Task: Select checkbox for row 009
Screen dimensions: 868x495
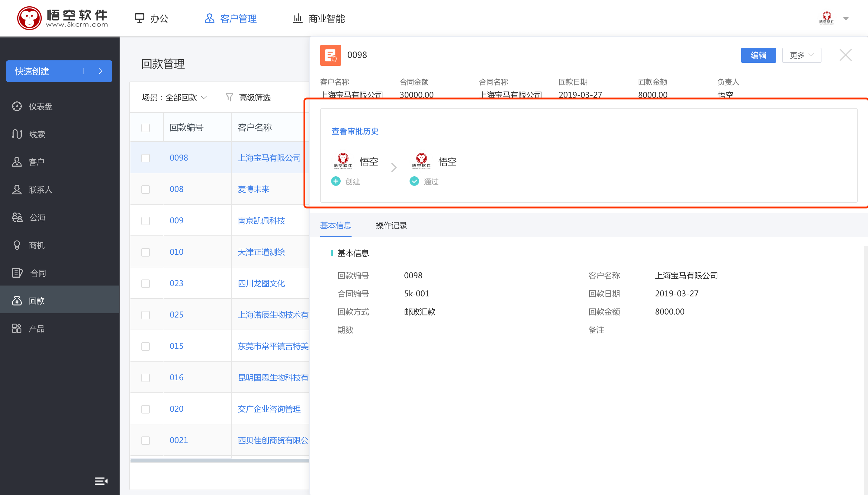Action: tap(146, 220)
